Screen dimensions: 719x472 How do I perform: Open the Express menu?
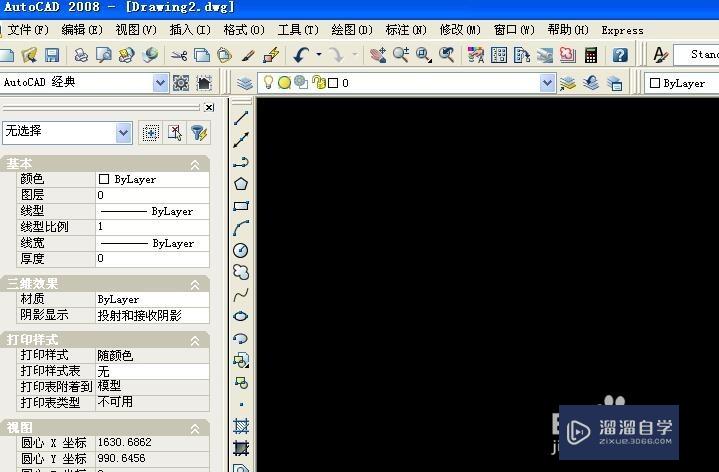click(622, 30)
